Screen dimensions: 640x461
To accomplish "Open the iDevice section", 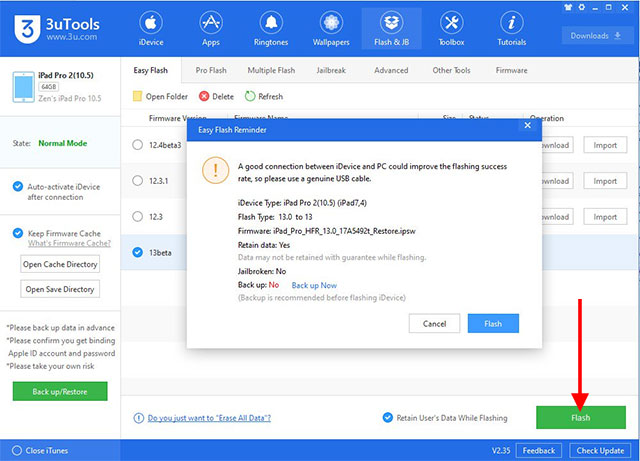I will 150,29.
